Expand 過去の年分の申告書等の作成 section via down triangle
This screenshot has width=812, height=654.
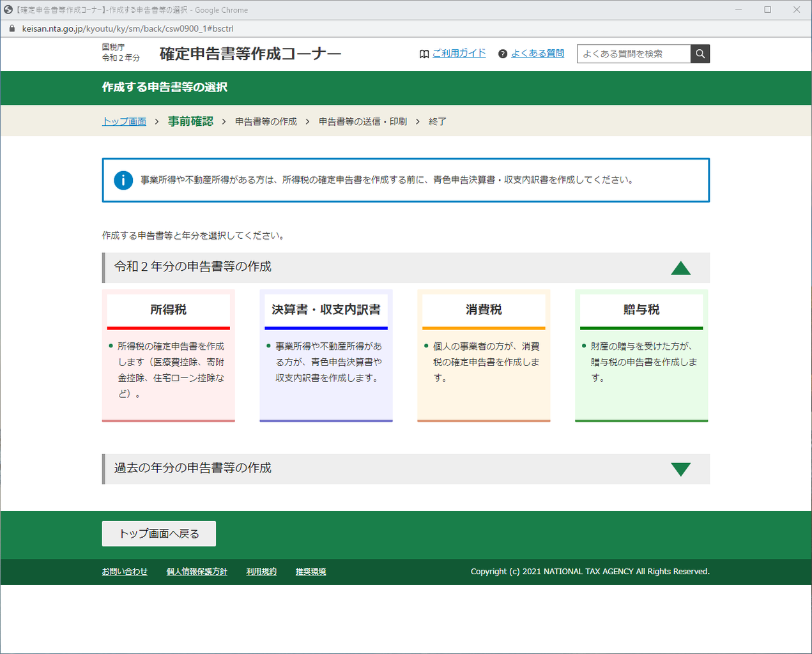coord(681,469)
